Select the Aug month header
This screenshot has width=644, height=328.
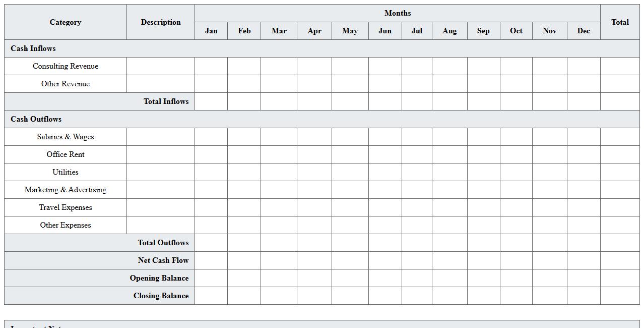(x=449, y=31)
